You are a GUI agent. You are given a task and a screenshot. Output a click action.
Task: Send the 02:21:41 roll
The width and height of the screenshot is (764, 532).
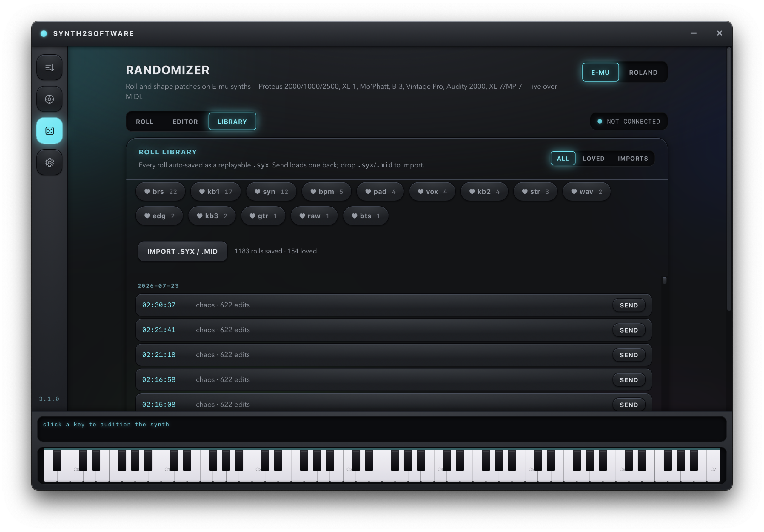[629, 330]
